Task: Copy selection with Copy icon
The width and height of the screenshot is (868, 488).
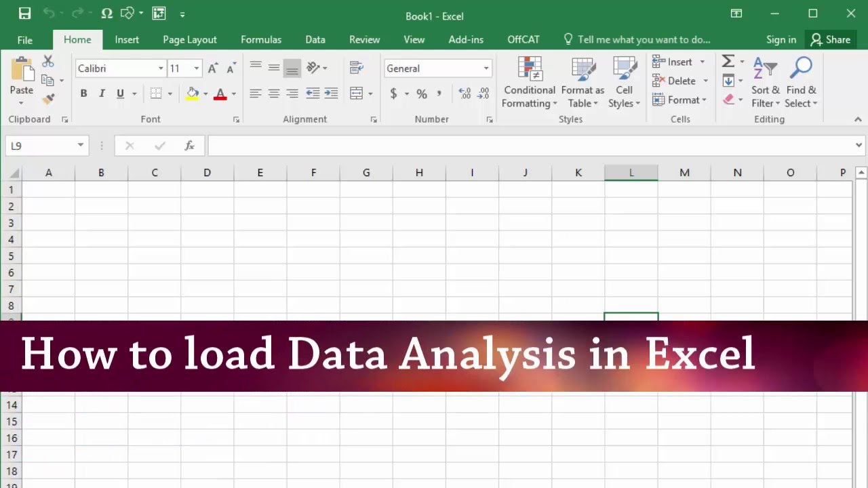Action: coord(47,80)
